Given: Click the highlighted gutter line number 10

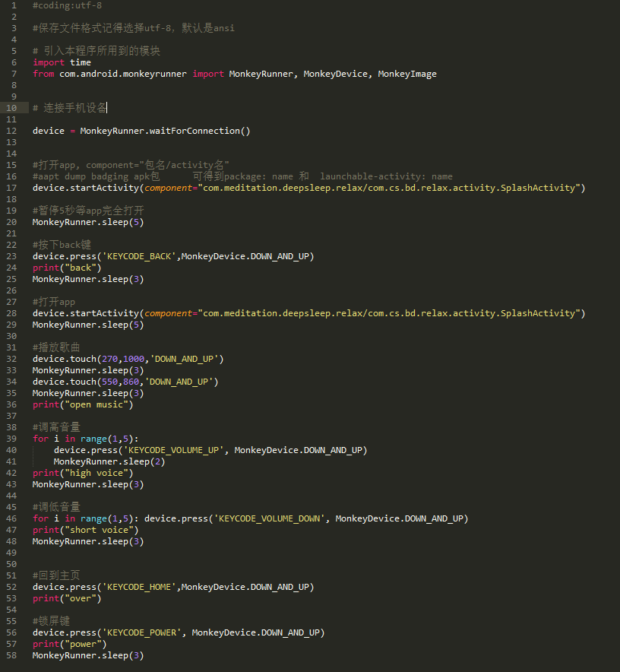Looking at the screenshot, I should coord(11,108).
